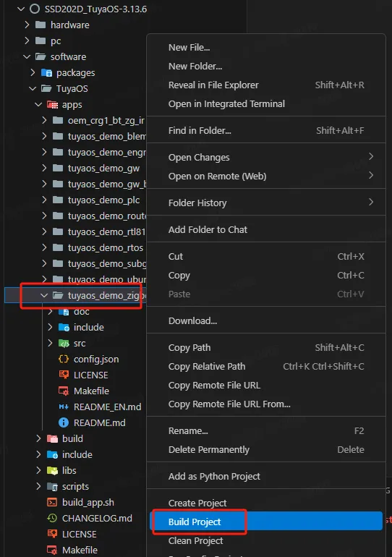
Task: Open the Open Changes submenu arrow
Action: pyautogui.click(x=371, y=157)
